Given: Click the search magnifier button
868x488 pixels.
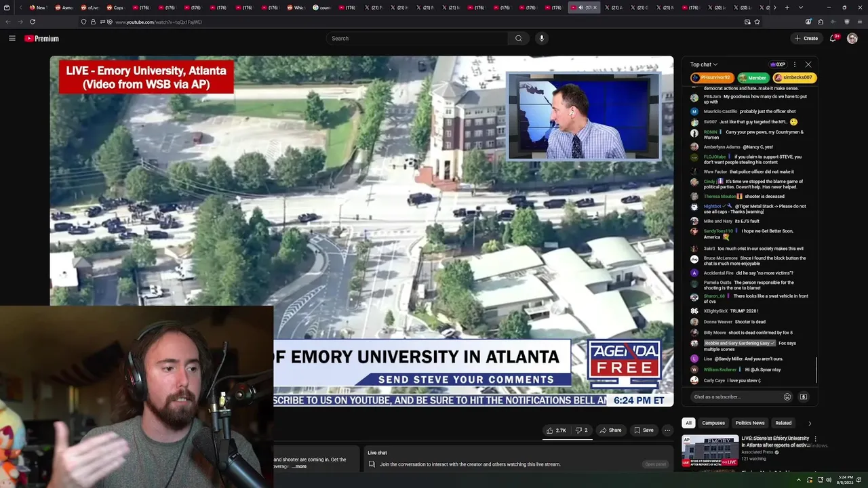Looking at the screenshot, I should 519,39.
